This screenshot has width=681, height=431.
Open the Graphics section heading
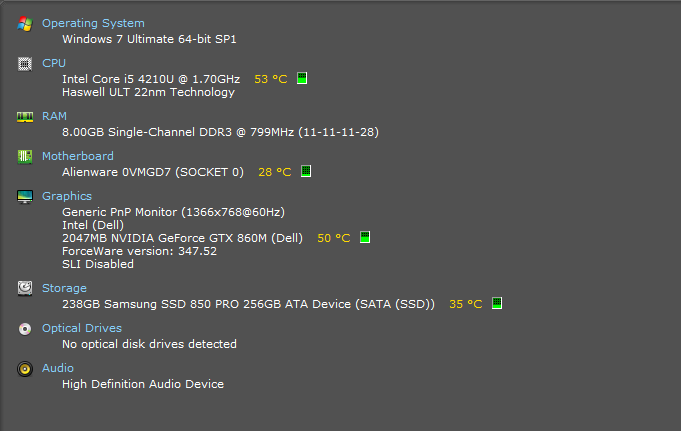(x=67, y=196)
